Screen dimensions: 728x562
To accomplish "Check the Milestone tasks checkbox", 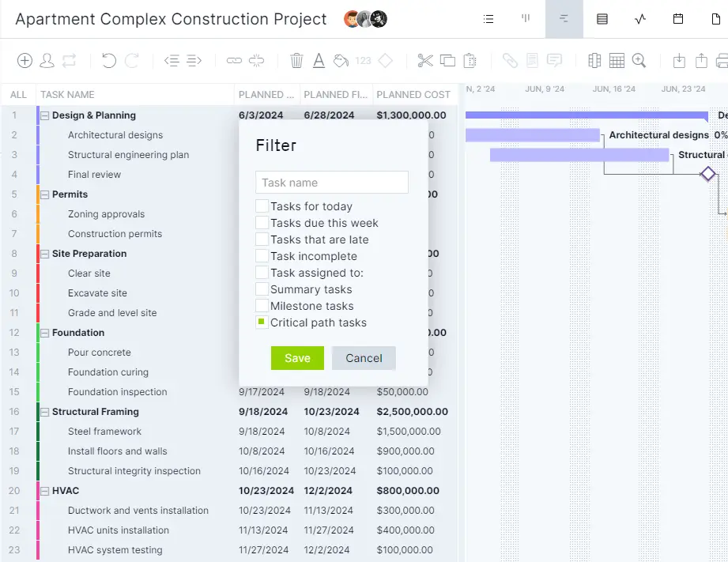I will pos(262,306).
